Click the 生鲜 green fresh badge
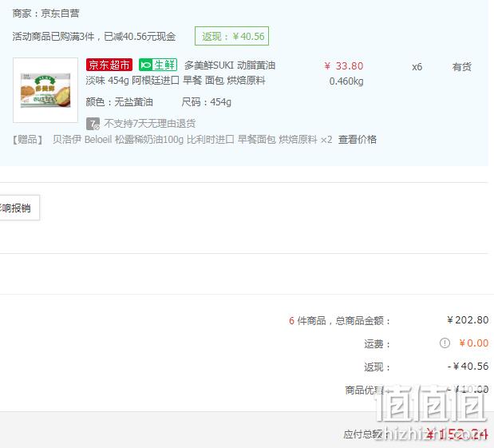Screen dimensions: 494x448 [x=158, y=65]
